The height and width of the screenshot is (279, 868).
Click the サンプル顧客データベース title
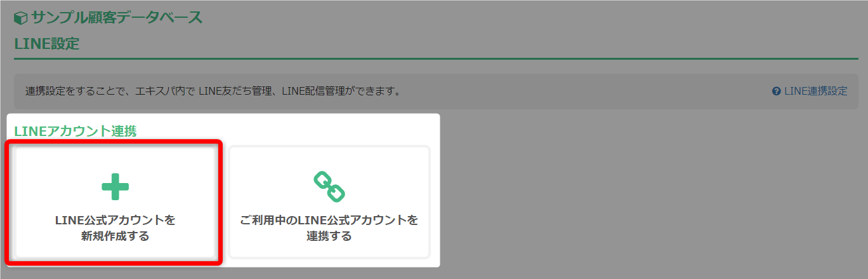click(117, 18)
